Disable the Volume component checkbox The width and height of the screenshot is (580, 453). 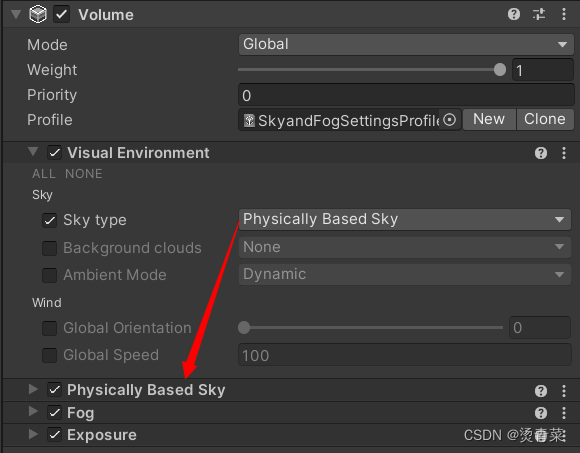click(61, 15)
